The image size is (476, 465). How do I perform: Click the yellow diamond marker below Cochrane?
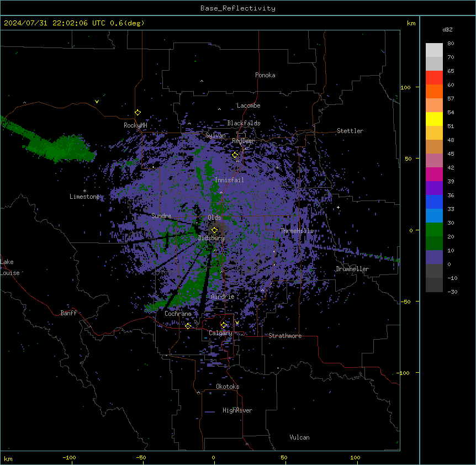click(188, 326)
